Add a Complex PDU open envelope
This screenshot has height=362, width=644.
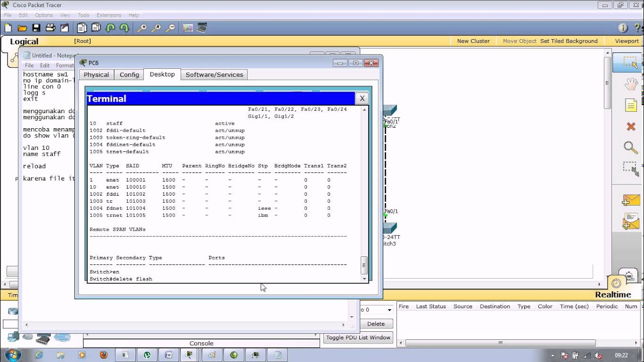click(x=630, y=221)
